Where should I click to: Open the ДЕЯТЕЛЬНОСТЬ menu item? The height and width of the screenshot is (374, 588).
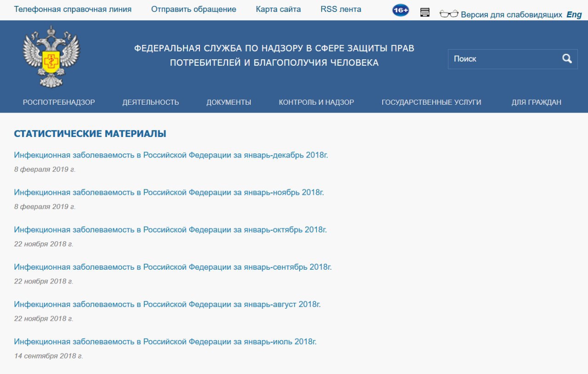click(151, 102)
